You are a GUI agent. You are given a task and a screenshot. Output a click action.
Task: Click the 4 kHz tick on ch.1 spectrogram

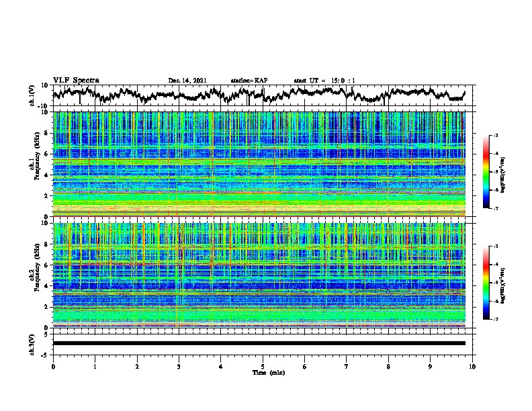[47, 175]
